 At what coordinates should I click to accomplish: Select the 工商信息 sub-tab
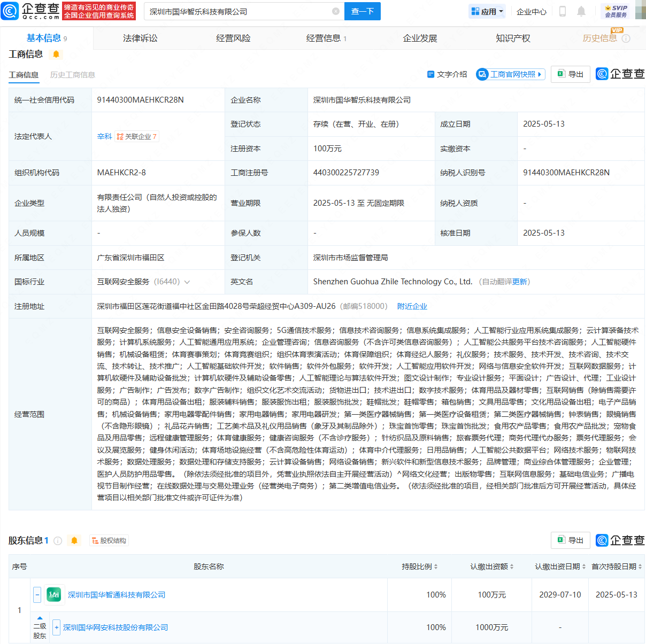(x=24, y=75)
